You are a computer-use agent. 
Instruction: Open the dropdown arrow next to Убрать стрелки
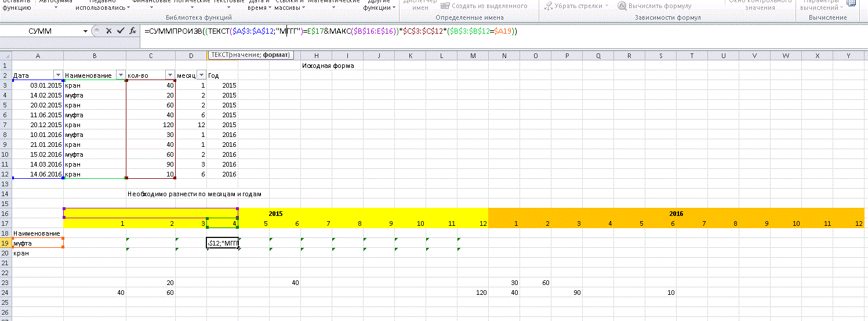point(606,6)
